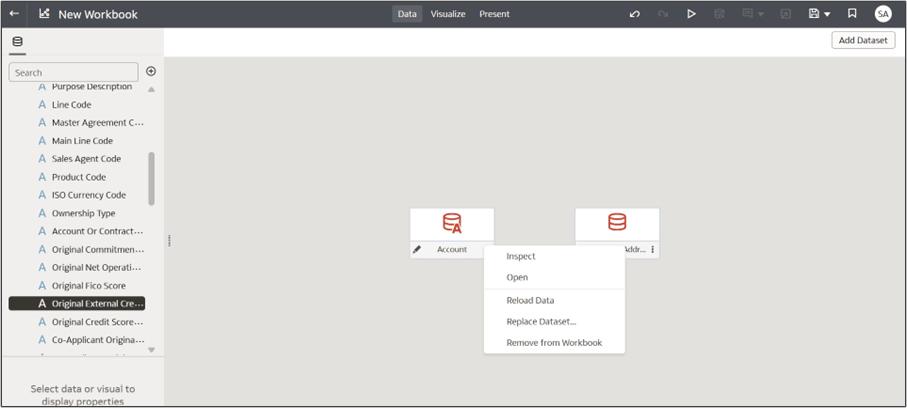Click the Undo icon
This screenshot has width=907, height=408.
click(635, 14)
